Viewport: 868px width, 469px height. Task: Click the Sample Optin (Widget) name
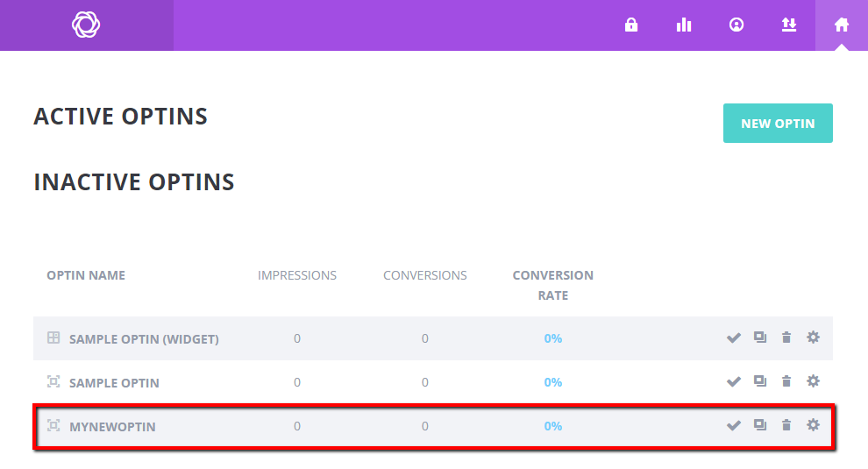pos(144,339)
